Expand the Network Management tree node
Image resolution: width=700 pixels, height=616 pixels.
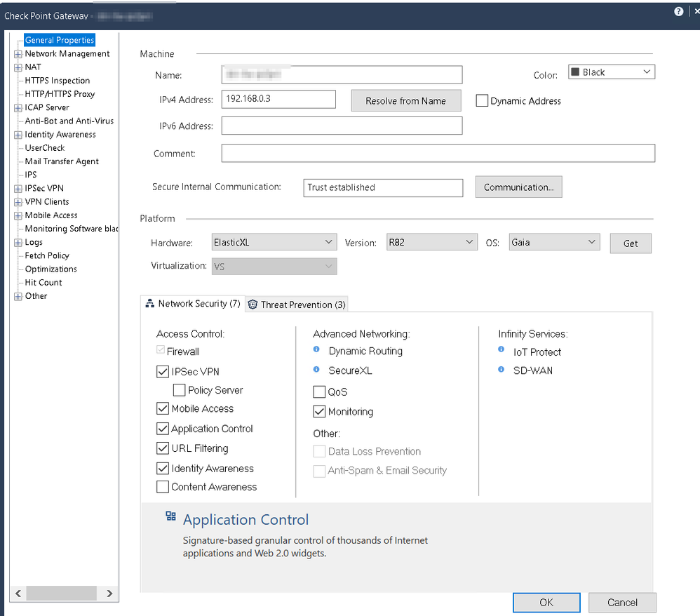(18, 54)
